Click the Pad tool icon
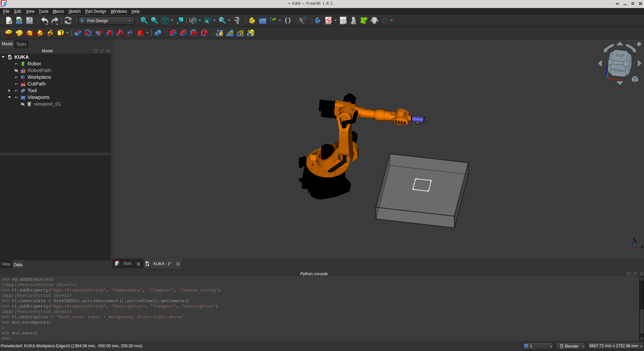 click(9, 33)
